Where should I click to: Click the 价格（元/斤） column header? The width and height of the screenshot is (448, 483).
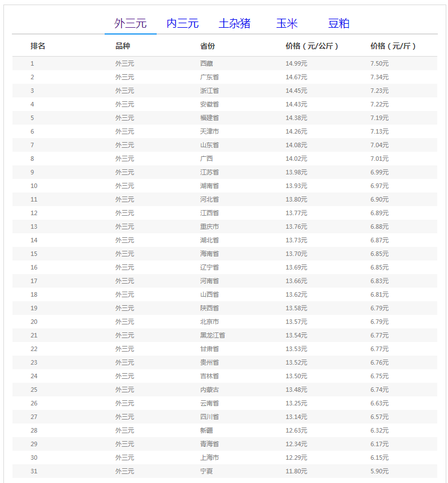[x=393, y=46]
